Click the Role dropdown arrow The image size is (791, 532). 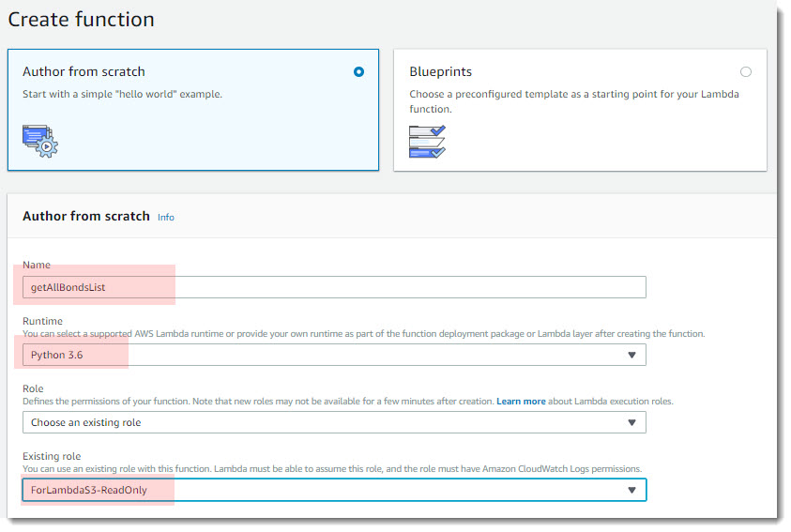coord(631,422)
